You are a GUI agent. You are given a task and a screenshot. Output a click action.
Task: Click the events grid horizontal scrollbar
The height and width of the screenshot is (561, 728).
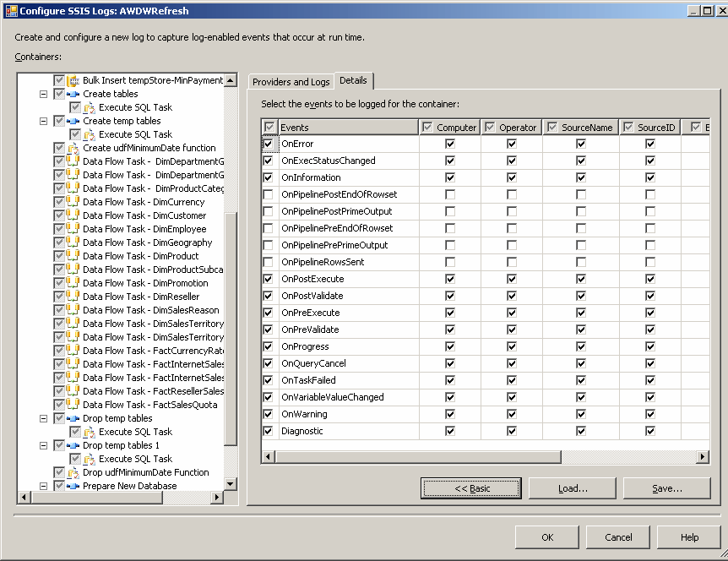pyautogui.click(x=417, y=457)
